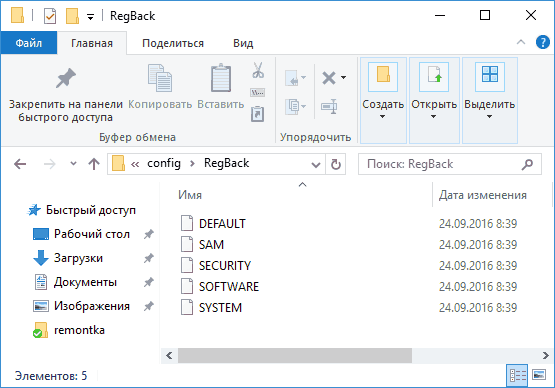
Task: Click the folder icon in address bar
Action: pyautogui.click(x=119, y=164)
